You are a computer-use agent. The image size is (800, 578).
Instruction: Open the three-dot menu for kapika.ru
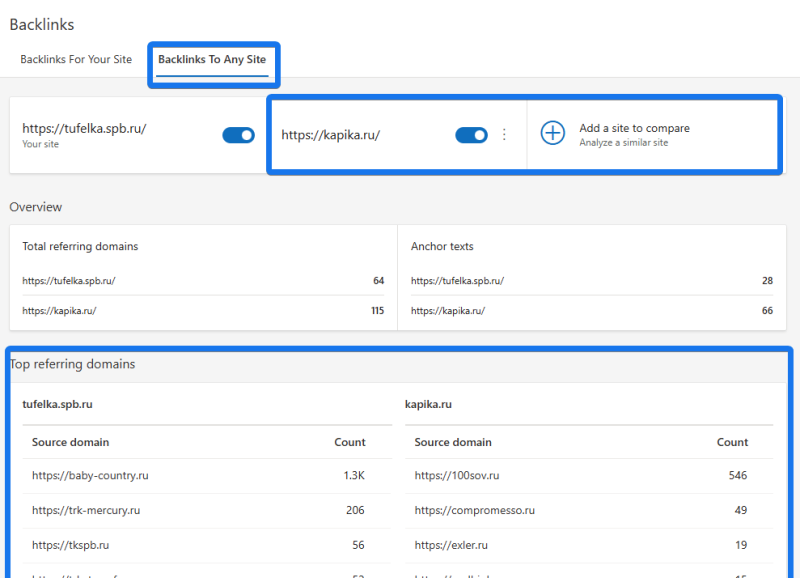click(504, 135)
